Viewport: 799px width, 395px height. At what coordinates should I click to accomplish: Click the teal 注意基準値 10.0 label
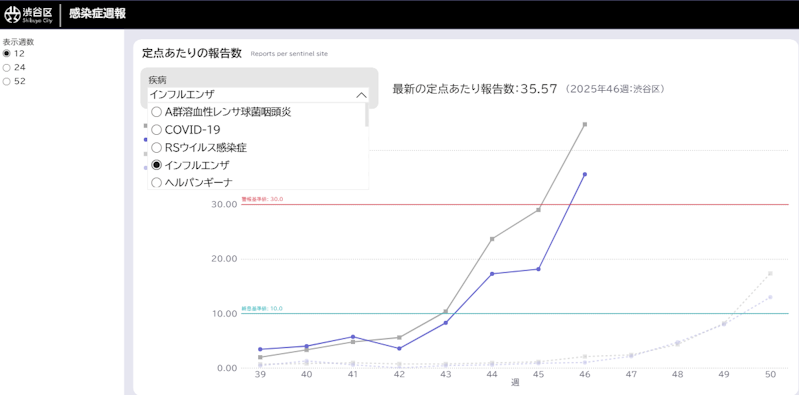(x=262, y=309)
